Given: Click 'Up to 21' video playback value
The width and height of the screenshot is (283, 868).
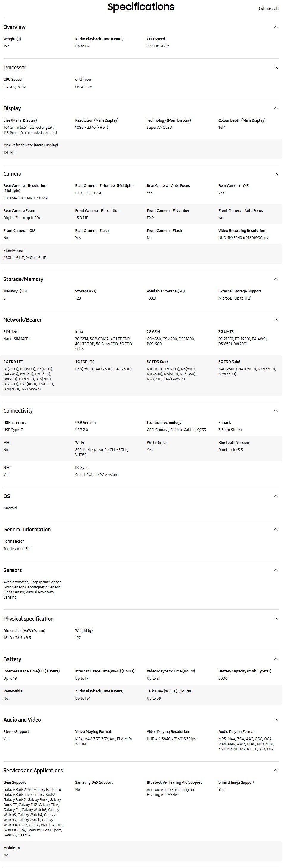Looking at the screenshot, I should (154, 678).
